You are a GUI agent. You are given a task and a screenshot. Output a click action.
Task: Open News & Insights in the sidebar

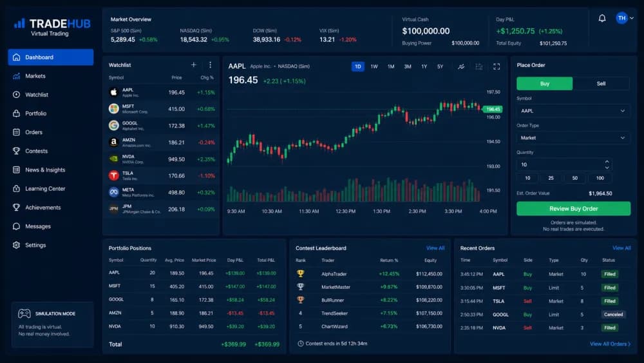pos(50,170)
